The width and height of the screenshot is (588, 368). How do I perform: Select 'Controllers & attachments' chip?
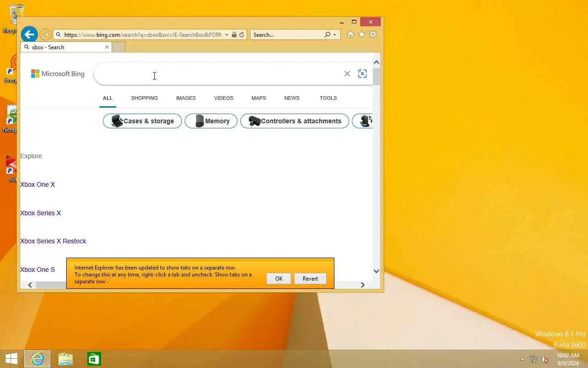tap(294, 121)
